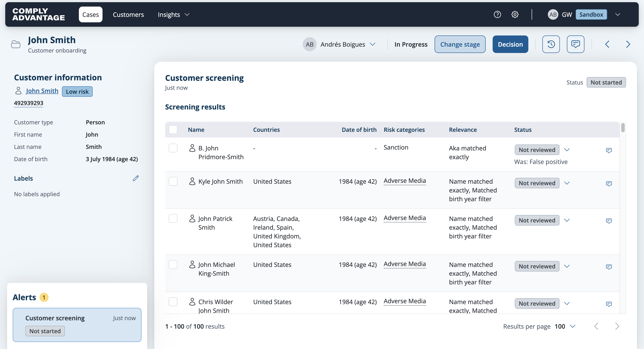Click person icon for John Michael King-Smith
This screenshot has width=644, height=349.
click(192, 264)
